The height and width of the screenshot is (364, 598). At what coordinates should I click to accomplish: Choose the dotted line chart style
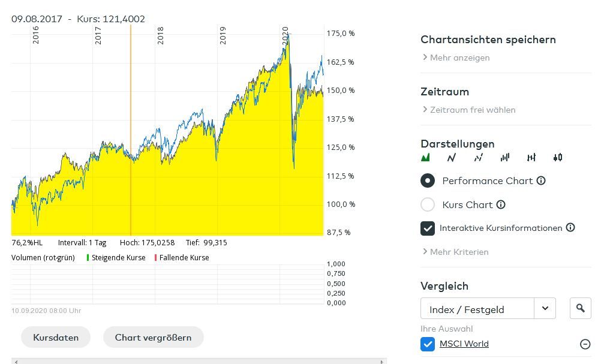point(478,157)
